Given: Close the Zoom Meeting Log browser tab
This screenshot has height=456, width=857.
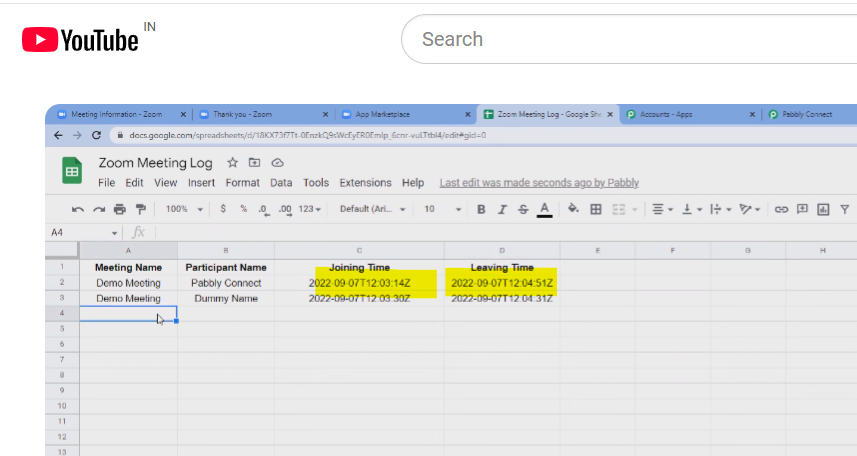Looking at the screenshot, I should 610,114.
